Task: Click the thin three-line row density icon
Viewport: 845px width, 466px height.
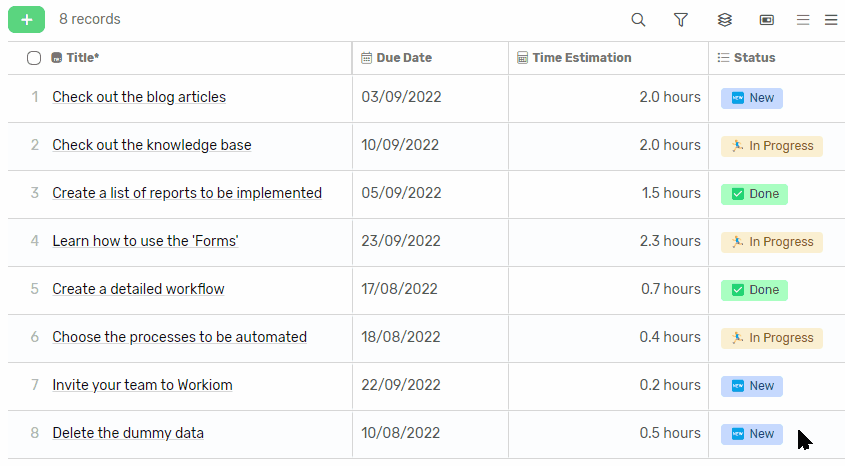Action: tap(802, 20)
